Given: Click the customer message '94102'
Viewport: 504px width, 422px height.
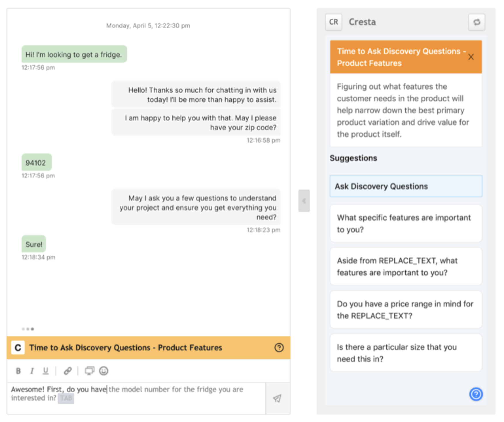Looking at the screenshot, I should pyautogui.click(x=37, y=162).
